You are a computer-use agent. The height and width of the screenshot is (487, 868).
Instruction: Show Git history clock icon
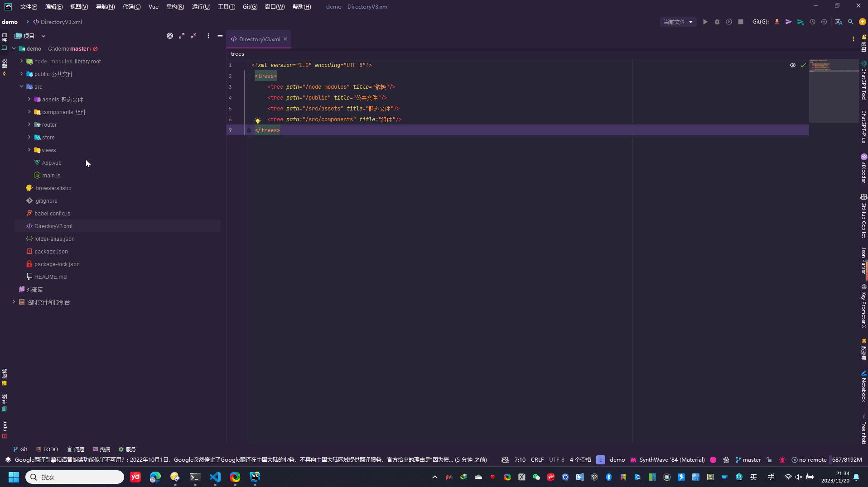pyautogui.click(x=812, y=22)
